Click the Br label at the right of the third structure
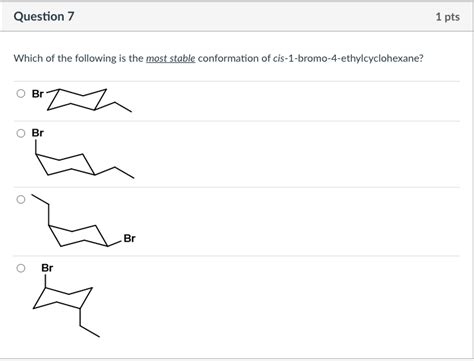 tap(129, 238)
